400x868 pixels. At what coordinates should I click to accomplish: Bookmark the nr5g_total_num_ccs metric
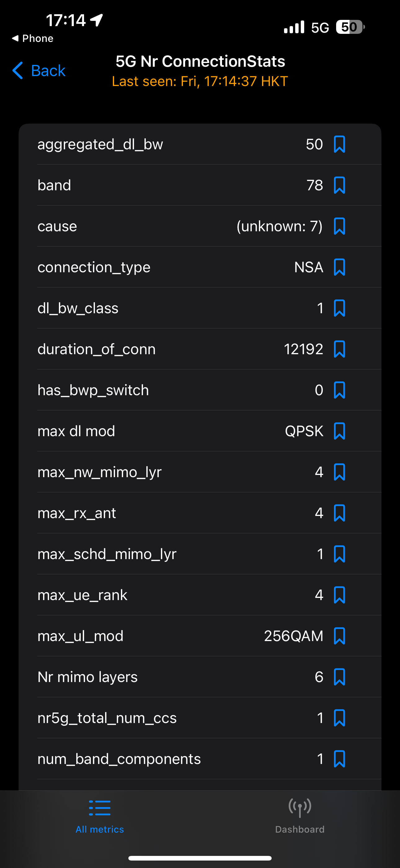pyautogui.click(x=339, y=718)
